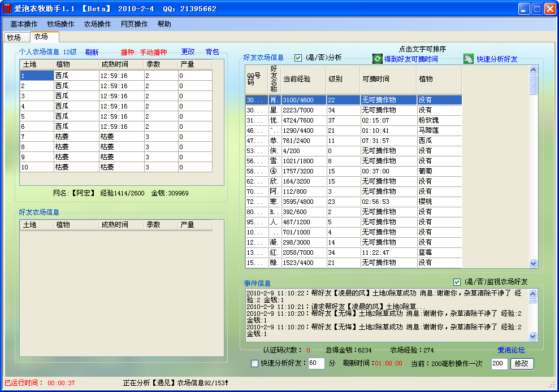Open the 背包 link

pos(212,51)
